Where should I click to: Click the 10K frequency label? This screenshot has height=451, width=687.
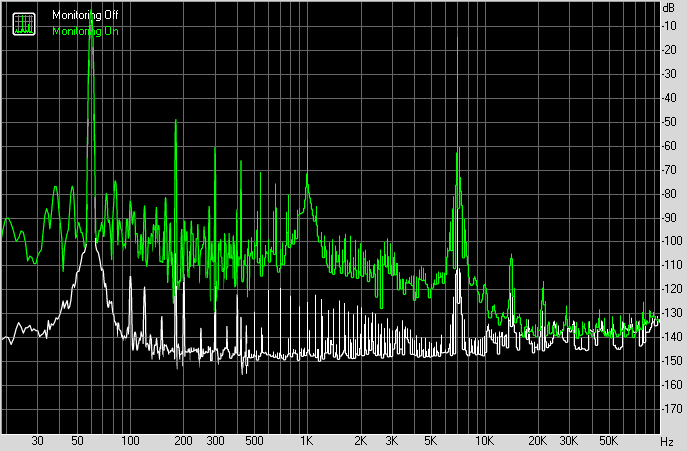(x=484, y=440)
